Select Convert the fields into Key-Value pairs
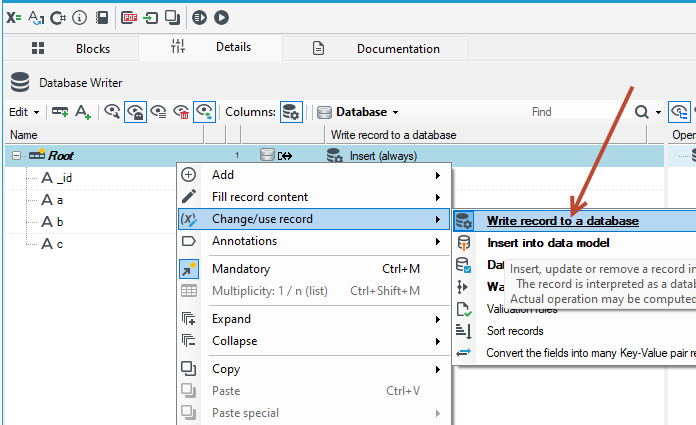696x425 pixels. point(590,353)
